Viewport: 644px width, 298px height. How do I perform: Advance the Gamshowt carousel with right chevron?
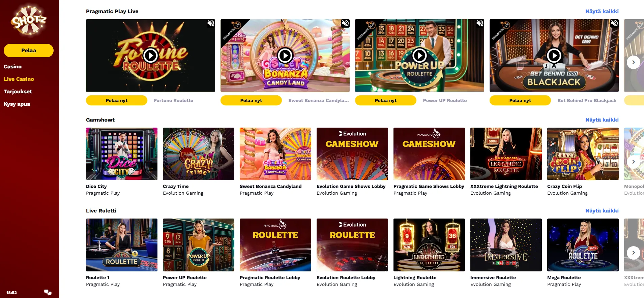(634, 162)
